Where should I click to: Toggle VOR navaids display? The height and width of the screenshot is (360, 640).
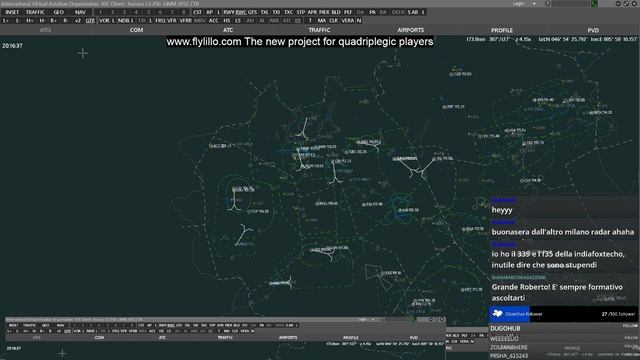pyautogui.click(x=104, y=20)
